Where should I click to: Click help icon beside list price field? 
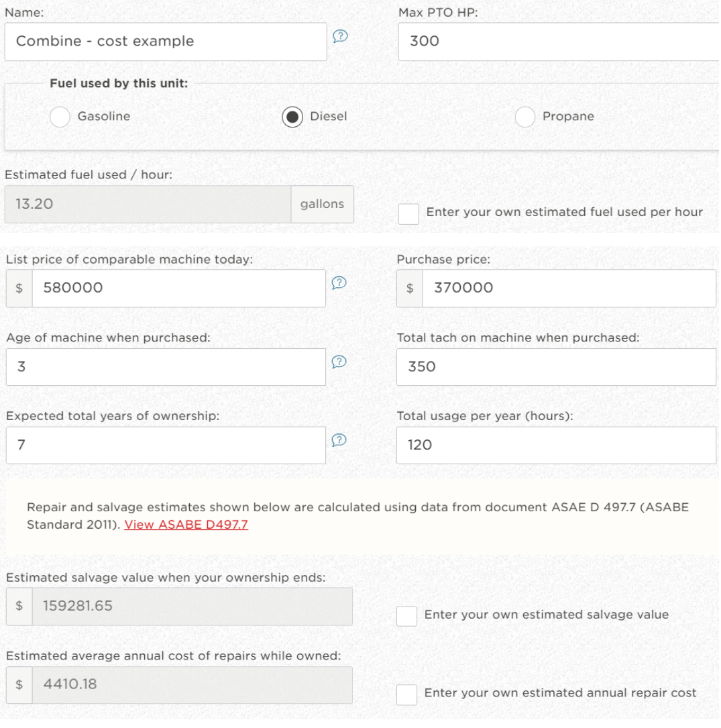pos(339,282)
